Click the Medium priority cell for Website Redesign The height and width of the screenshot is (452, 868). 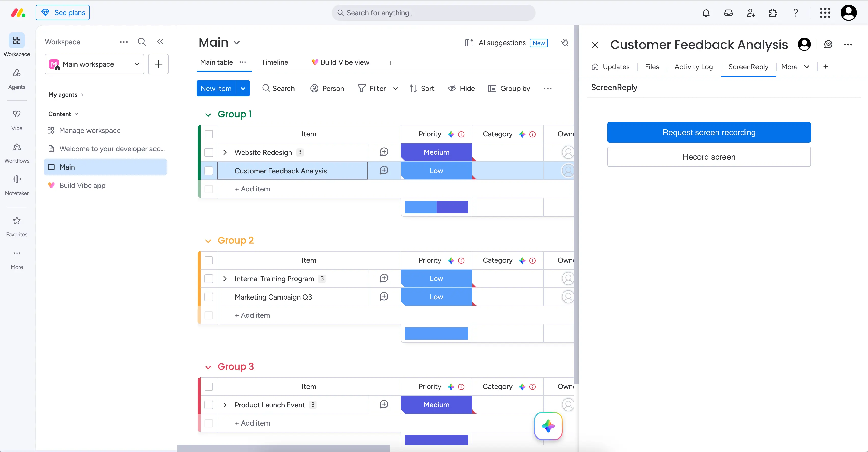pos(436,152)
